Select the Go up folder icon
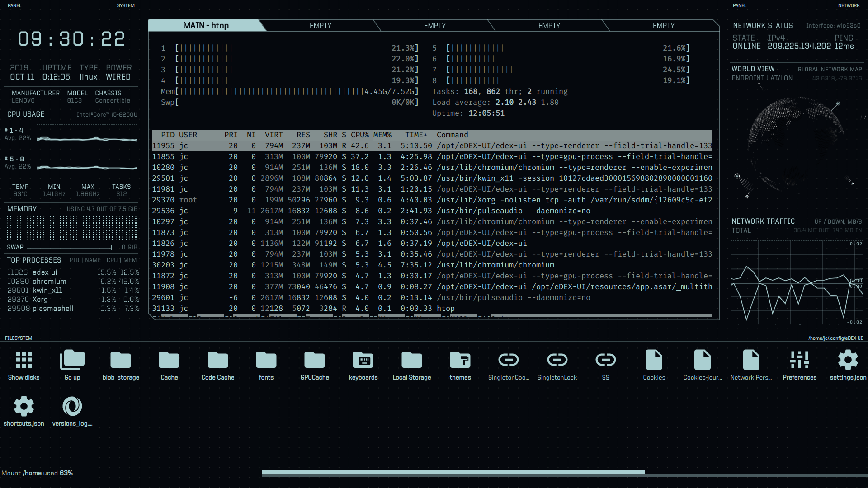 click(x=72, y=361)
